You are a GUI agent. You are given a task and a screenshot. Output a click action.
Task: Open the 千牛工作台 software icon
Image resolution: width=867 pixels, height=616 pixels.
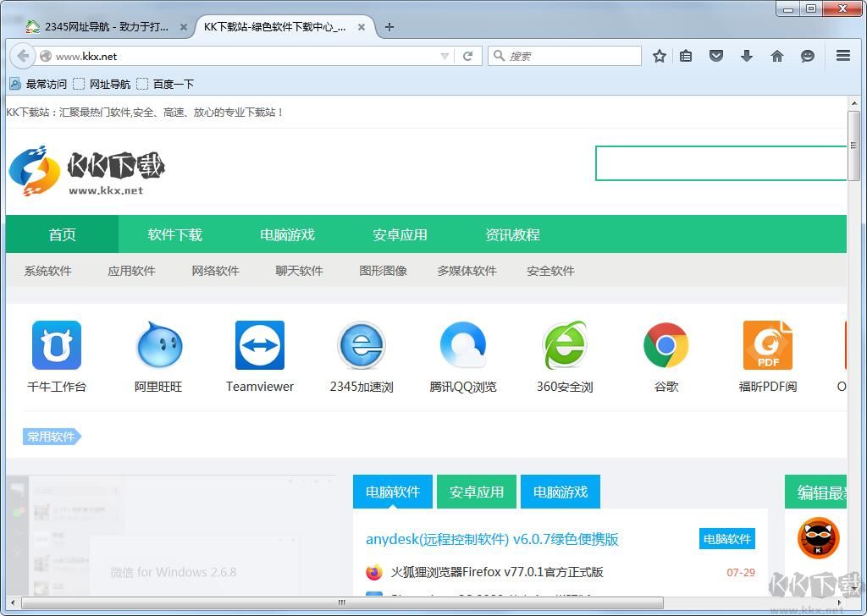[55, 344]
